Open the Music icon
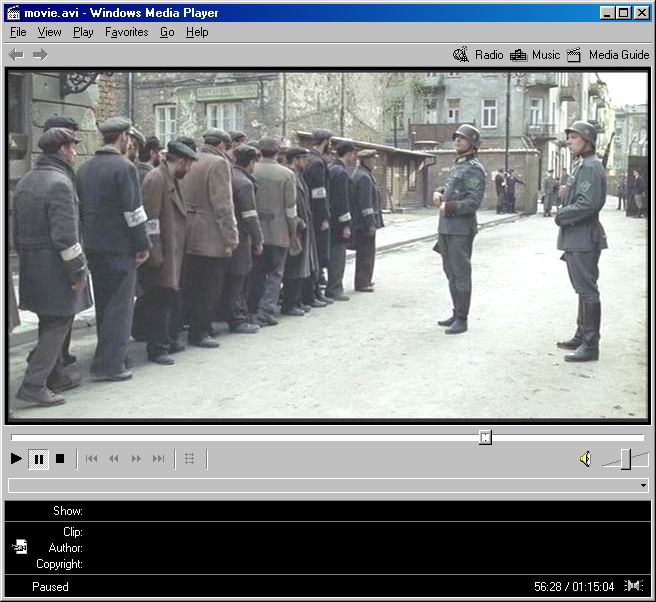This screenshot has width=656, height=602. 518,55
